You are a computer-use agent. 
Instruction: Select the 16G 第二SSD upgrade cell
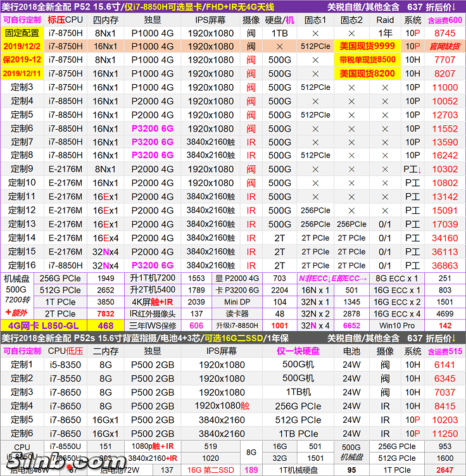click(210, 470)
